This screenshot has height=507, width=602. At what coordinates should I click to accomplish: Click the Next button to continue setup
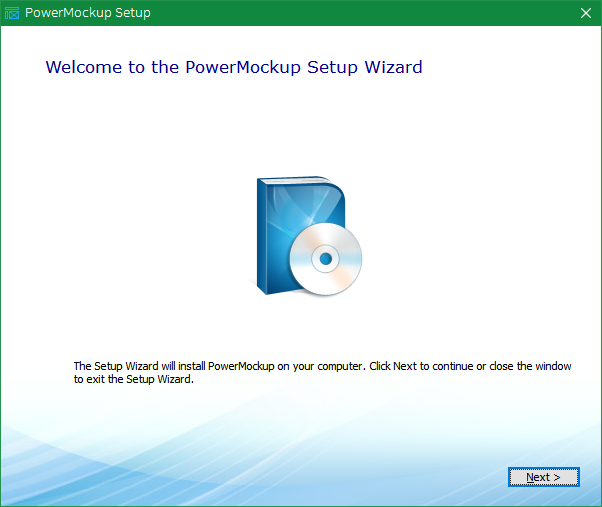pos(544,477)
